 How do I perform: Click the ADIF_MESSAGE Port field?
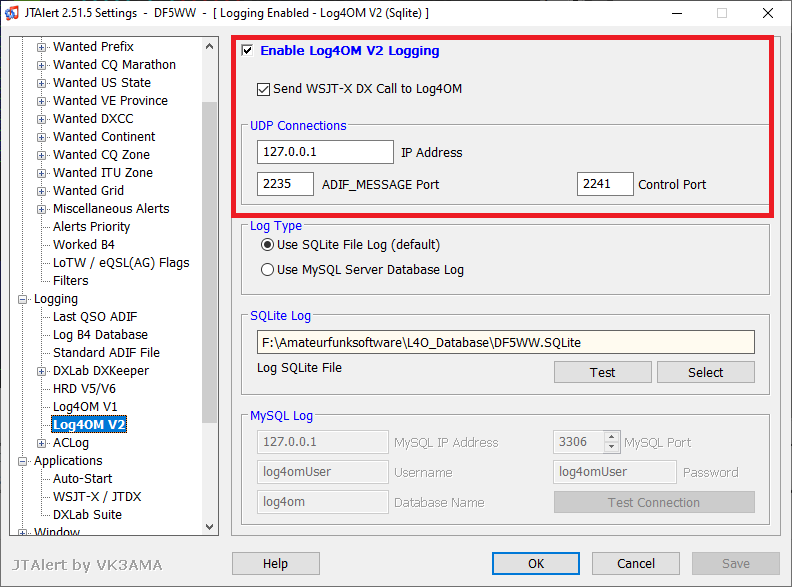285,184
